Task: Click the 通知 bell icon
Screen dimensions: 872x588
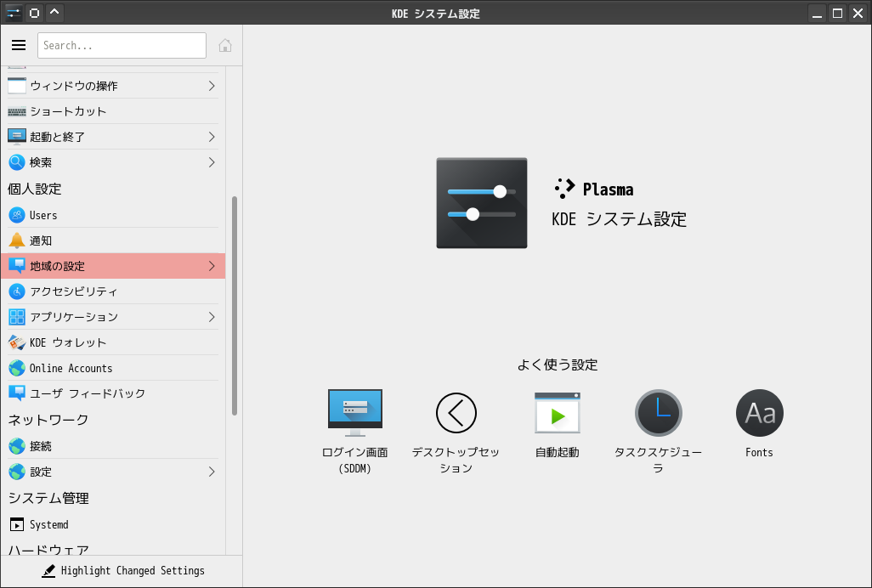Action: coord(17,240)
